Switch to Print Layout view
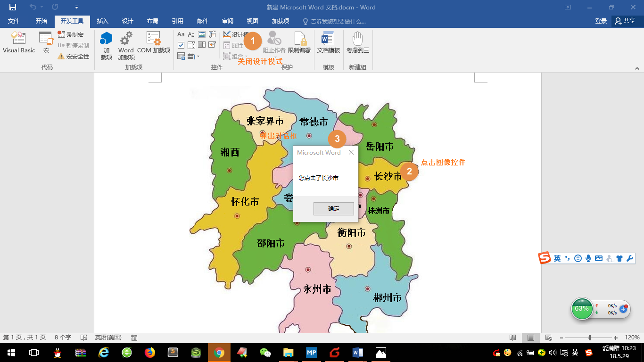The height and width of the screenshot is (362, 644). coord(531,337)
